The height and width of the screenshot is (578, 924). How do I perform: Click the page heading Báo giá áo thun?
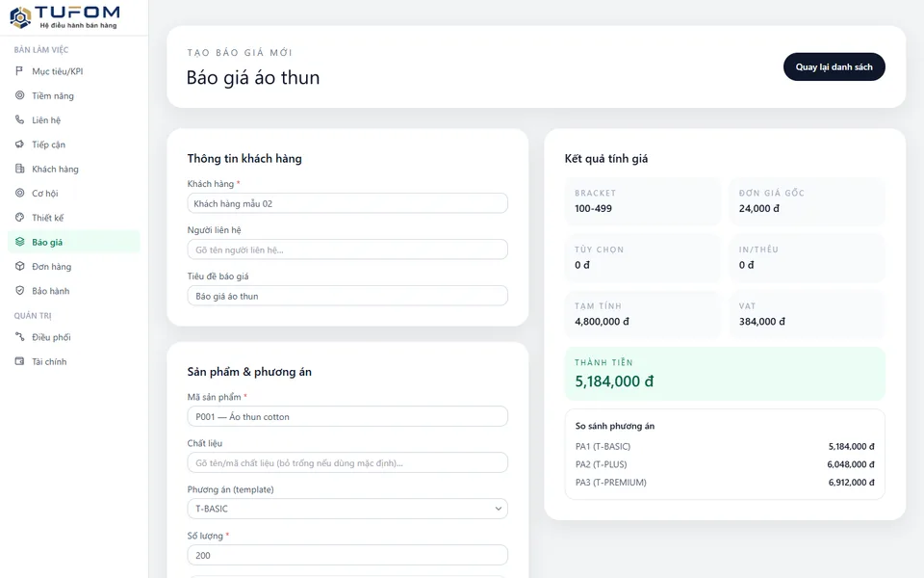coord(253,78)
